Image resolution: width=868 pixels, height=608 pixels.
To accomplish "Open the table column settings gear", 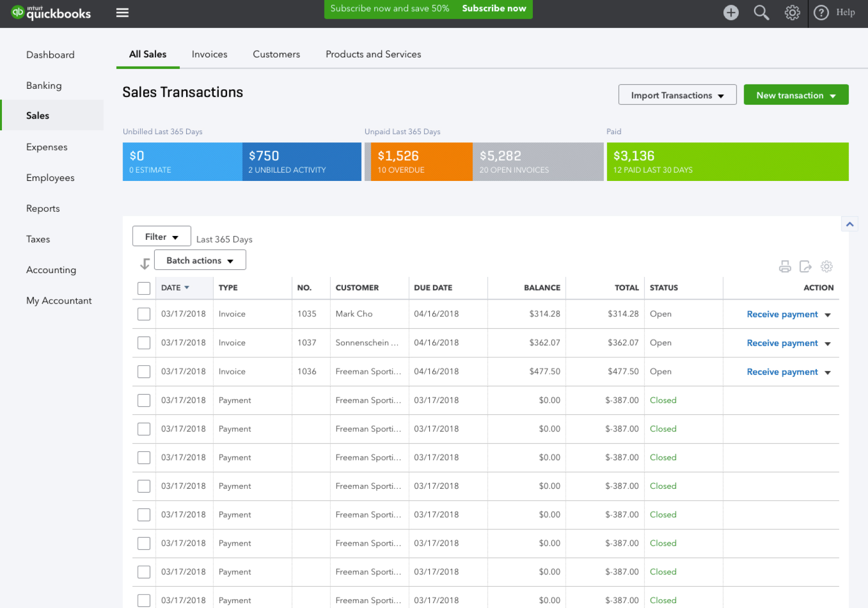I will point(827,266).
